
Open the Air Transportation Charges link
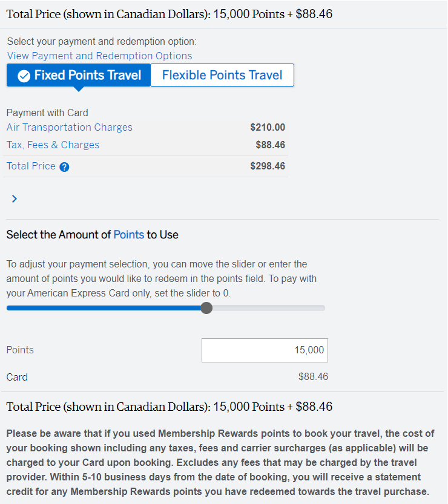coord(69,127)
